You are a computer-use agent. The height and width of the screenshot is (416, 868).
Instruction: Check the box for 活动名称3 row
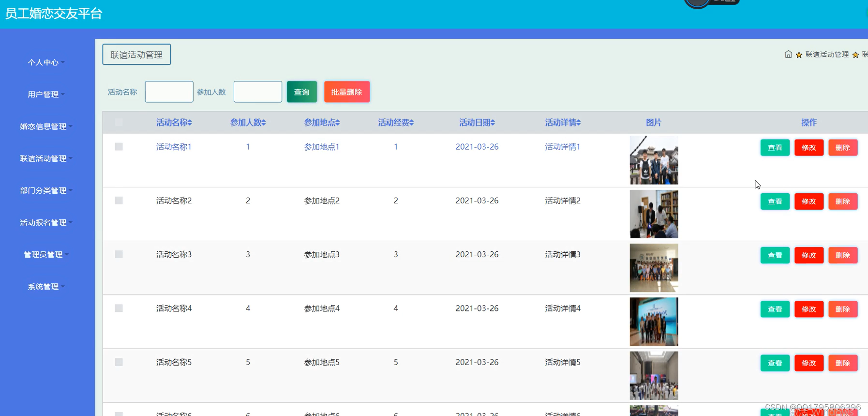tap(119, 254)
